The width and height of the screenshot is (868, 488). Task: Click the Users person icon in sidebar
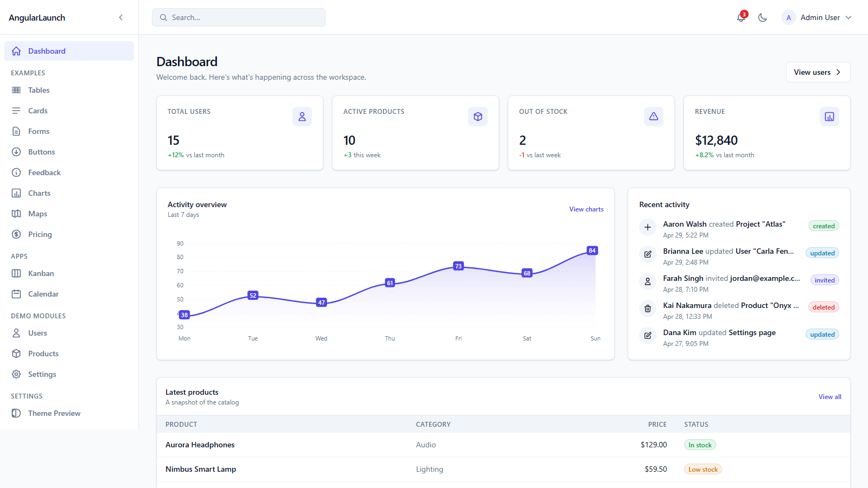click(x=16, y=333)
